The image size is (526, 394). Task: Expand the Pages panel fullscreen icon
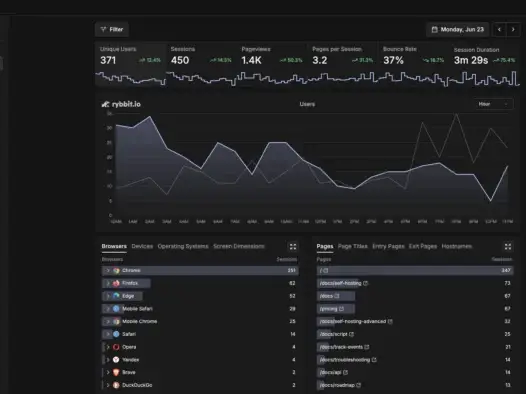[x=508, y=247]
